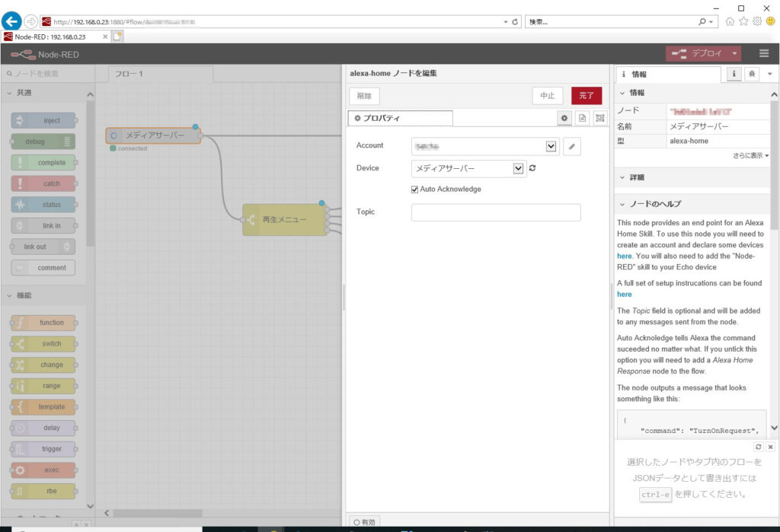Click the function node in the palette
This screenshot has height=532, width=780.
pyautogui.click(x=43, y=323)
